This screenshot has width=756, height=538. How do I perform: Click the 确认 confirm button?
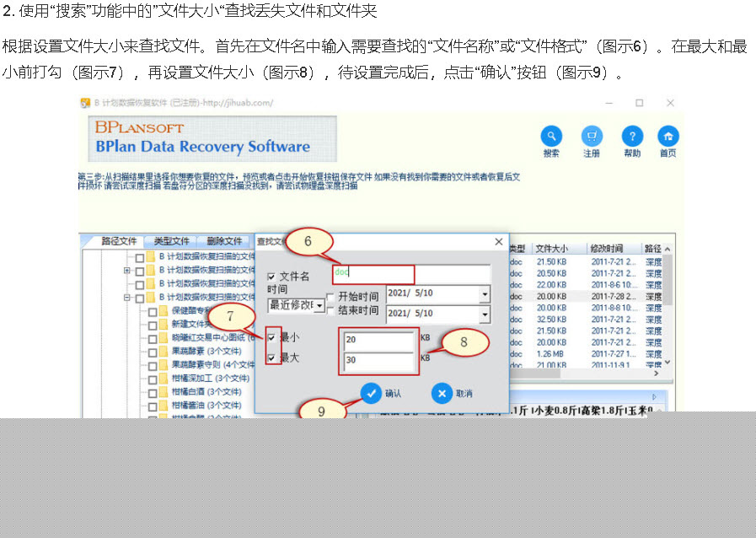coord(381,393)
